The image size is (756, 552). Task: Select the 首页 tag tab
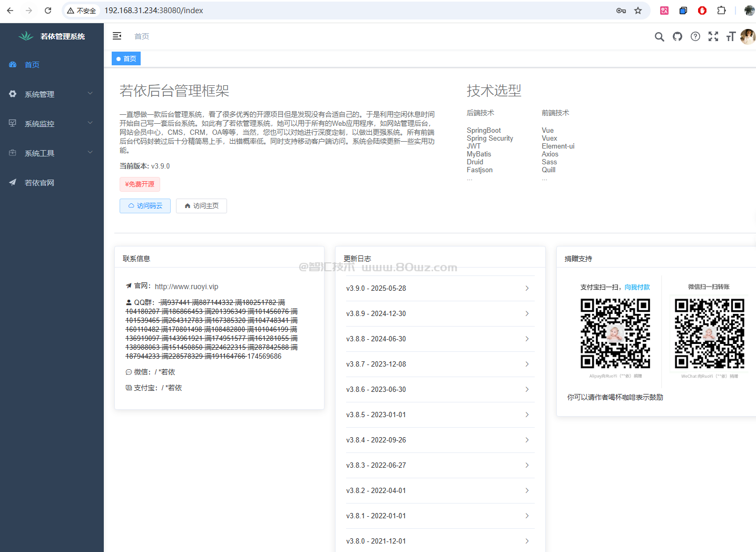point(126,58)
